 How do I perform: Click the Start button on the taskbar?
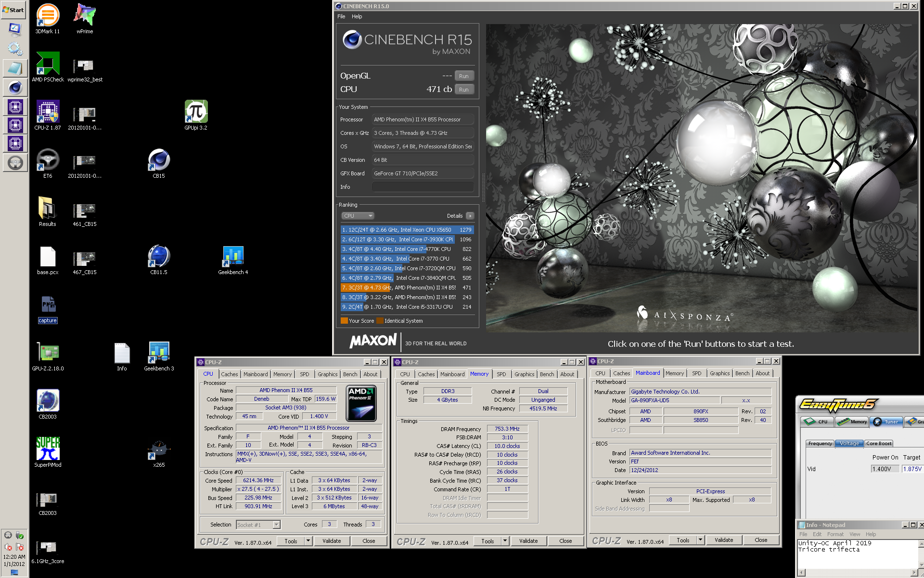pyautogui.click(x=13, y=9)
